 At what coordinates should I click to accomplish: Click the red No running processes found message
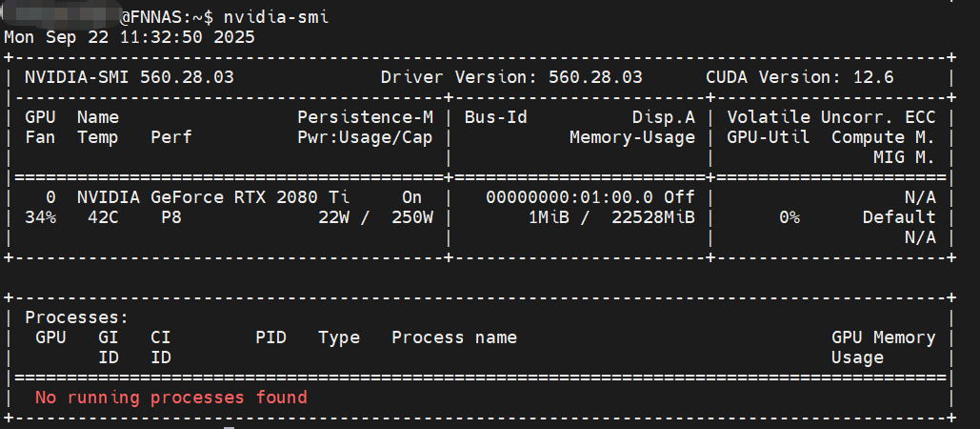point(171,397)
